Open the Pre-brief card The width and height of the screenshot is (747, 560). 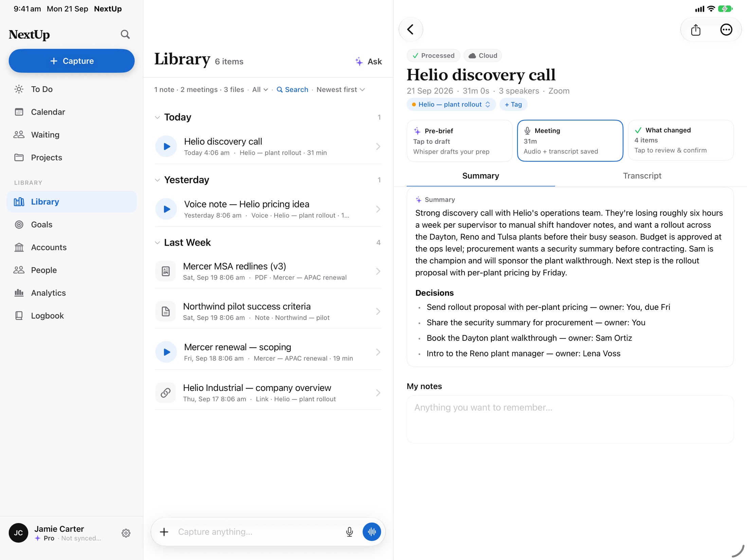coord(459,141)
